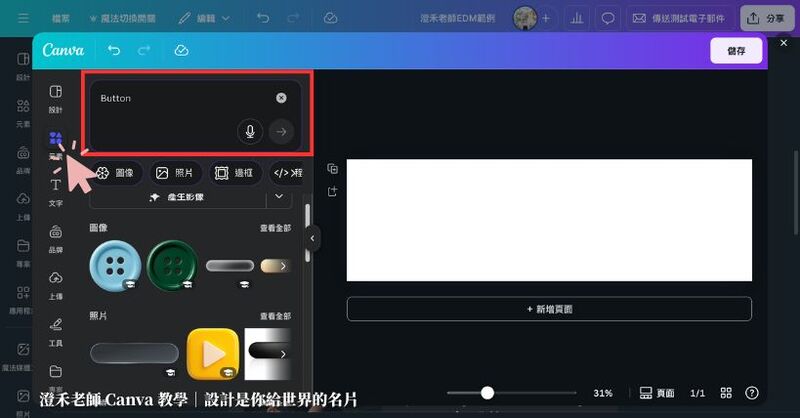Click the elements panel scrollbar
The height and width of the screenshot is (418, 800).
pos(307,232)
